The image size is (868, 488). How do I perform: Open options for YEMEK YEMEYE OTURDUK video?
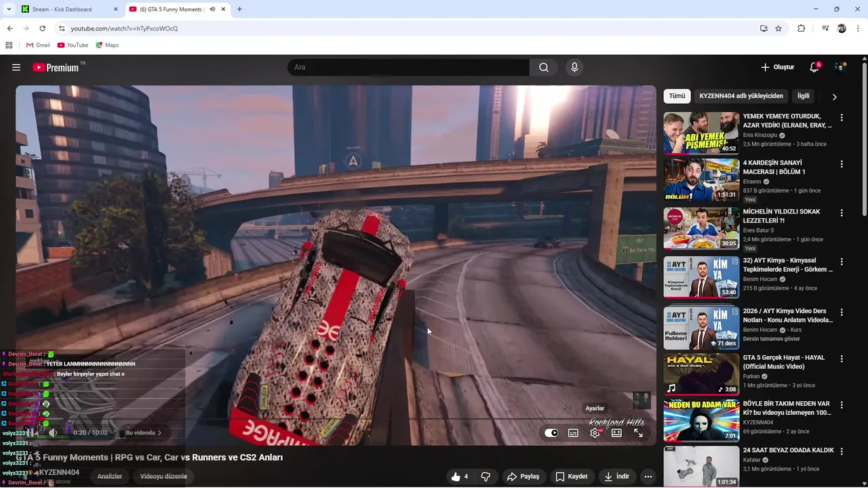842,118
